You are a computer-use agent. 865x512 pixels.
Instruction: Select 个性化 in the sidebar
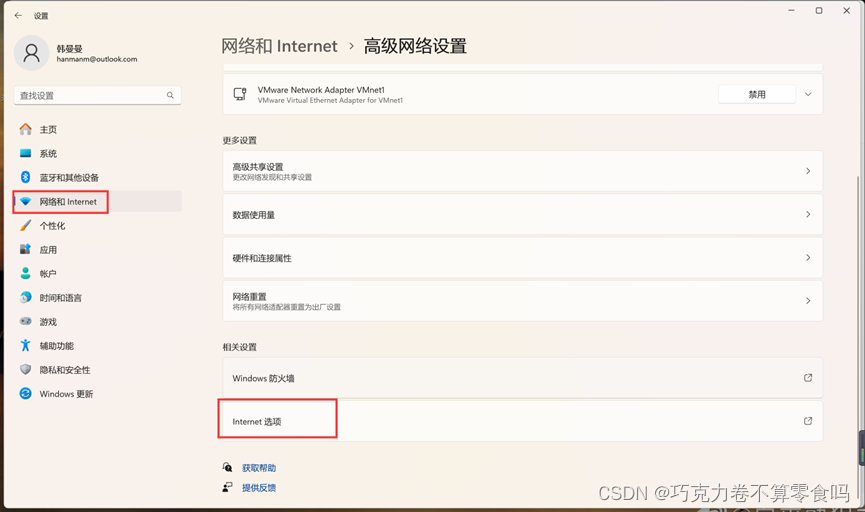[x=98, y=225]
